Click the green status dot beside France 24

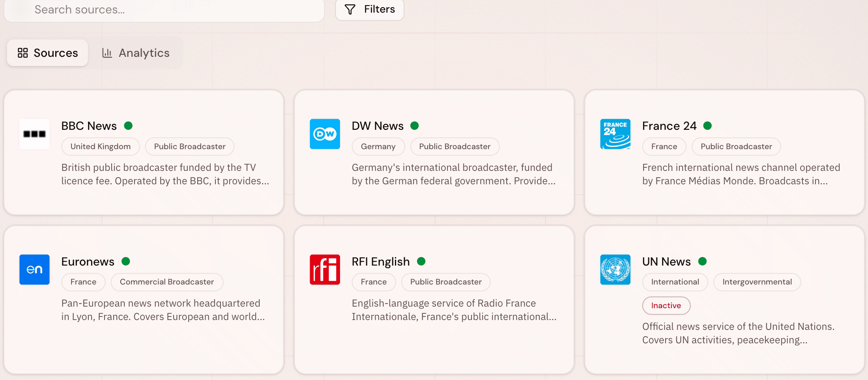[707, 125]
